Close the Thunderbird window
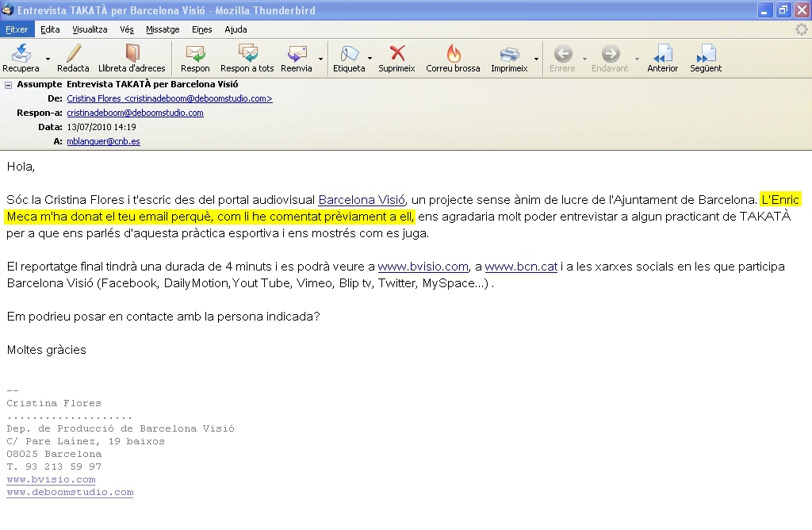The width and height of the screenshot is (812, 530). 802,10
